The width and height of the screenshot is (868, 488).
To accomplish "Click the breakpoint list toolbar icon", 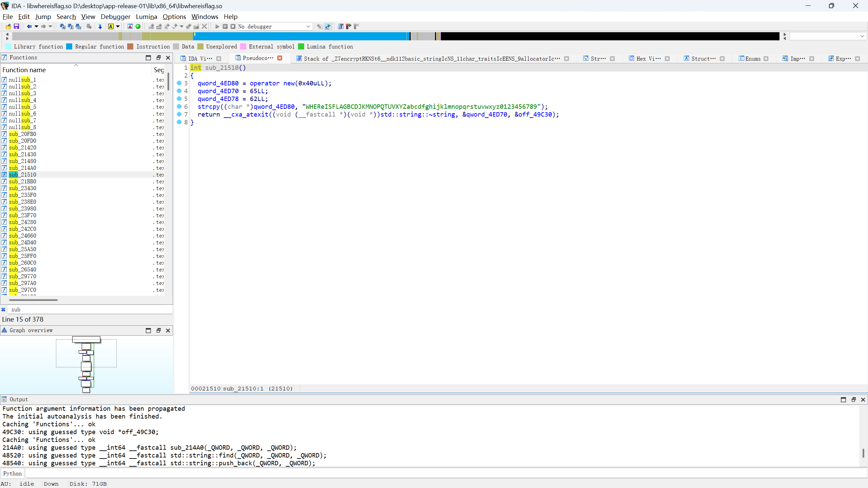I will 340,26.
